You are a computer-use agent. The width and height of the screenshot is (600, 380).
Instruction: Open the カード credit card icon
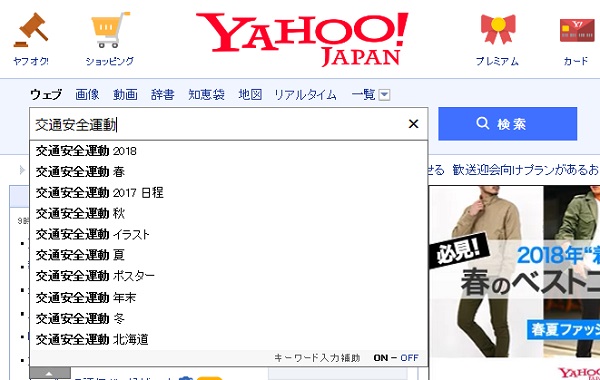pyautogui.click(x=577, y=30)
